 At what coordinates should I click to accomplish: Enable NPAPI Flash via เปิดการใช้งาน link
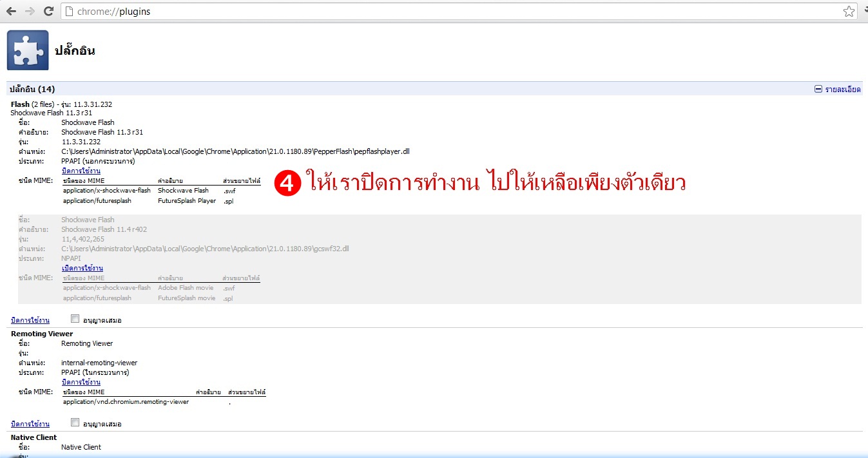82,268
